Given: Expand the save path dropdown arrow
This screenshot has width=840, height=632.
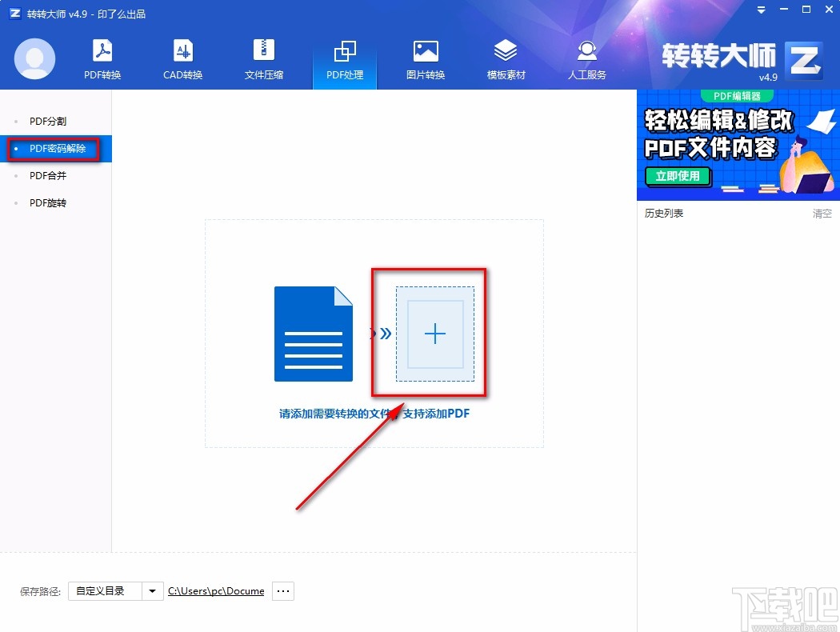Looking at the screenshot, I should [x=153, y=590].
